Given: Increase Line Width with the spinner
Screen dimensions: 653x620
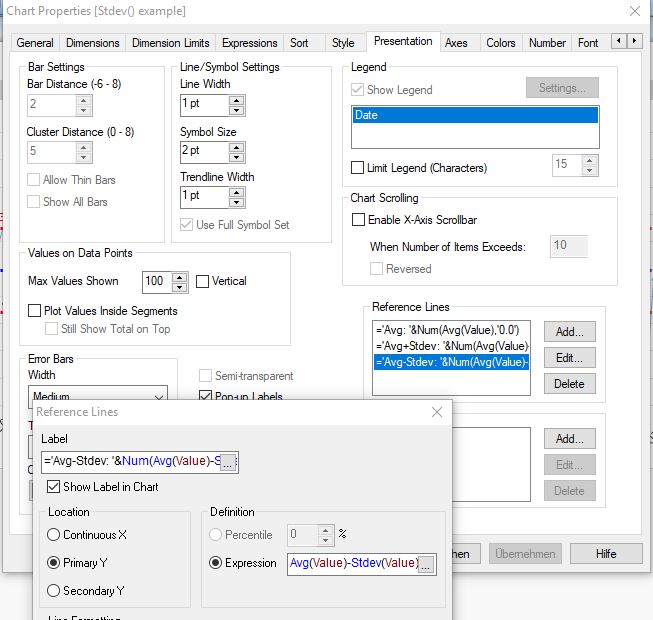Looking at the screenshot, I should click(x=237, y=100).
